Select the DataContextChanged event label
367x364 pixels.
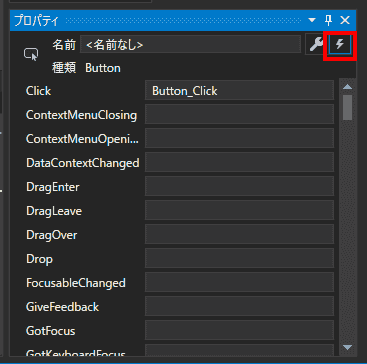coord(83,163)
